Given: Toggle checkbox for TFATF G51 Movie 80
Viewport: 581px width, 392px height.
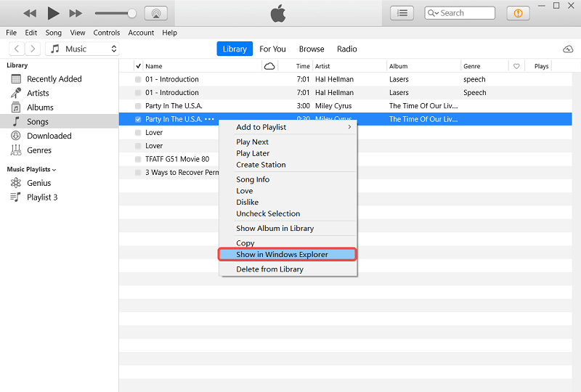Looking at the screenshot, I should point(138,159).
